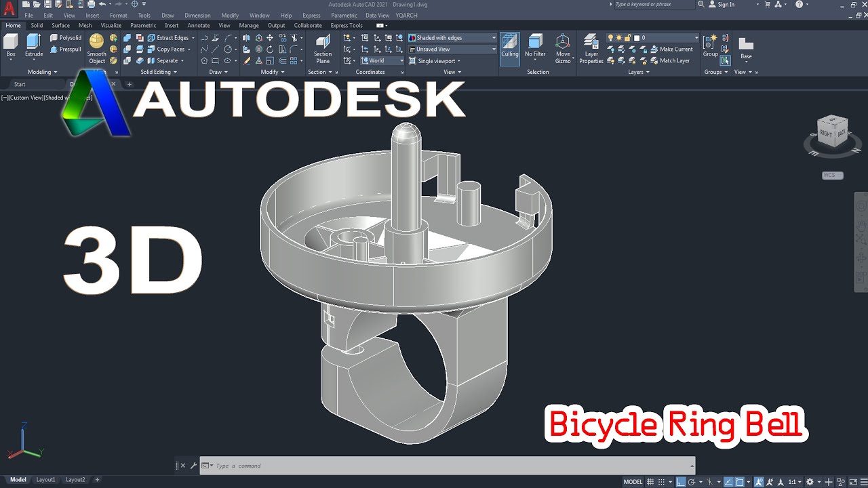Click the layer color swatch for layer 0
Viewport: 868px width, 488px height.
tap(637, 38)
